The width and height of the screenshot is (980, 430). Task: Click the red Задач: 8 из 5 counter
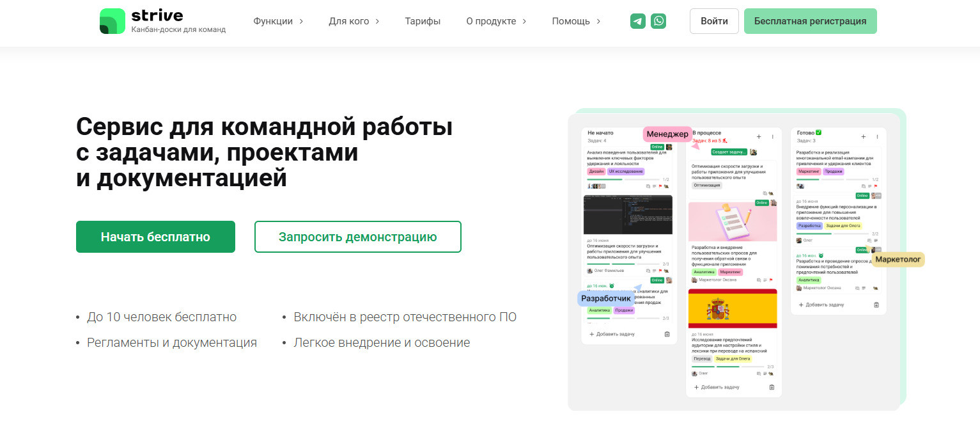[709, 141]
